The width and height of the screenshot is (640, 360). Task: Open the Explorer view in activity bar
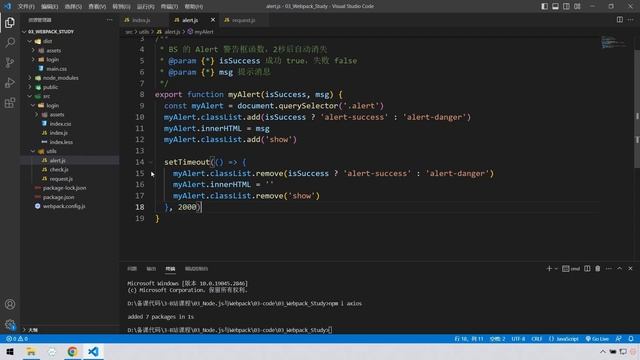pyautogui.click(x=10, y=22)
